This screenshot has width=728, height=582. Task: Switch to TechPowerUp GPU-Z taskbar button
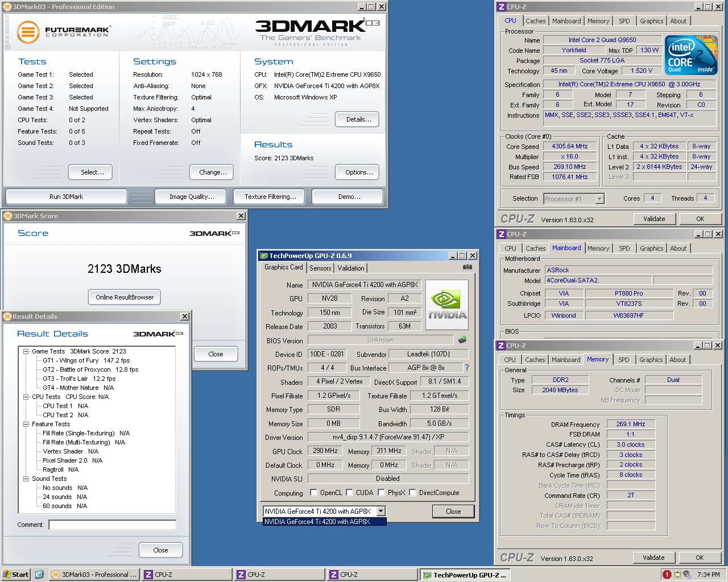[464, 575]
